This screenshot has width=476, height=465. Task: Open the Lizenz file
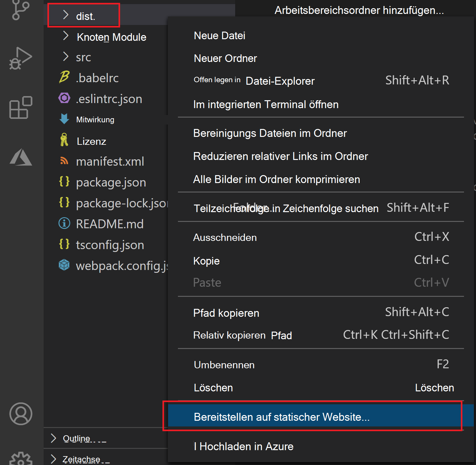pyautogui.click(x=91, y=141)
